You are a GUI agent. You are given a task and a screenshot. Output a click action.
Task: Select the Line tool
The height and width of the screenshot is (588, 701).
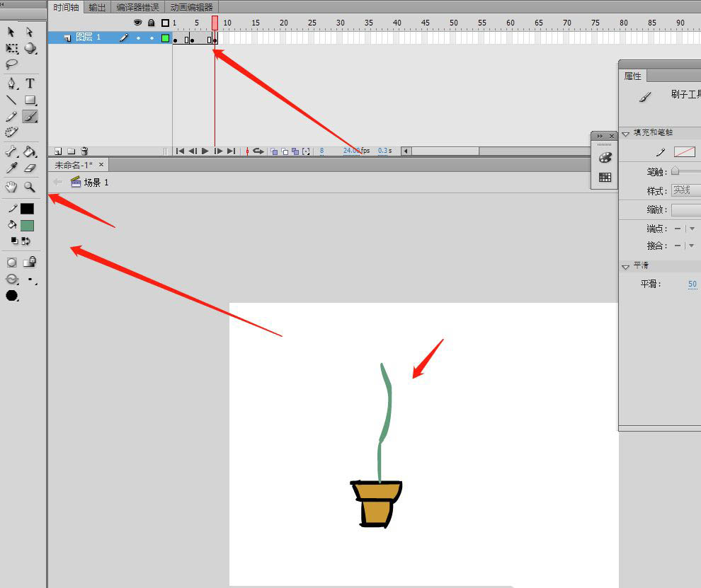click(x=11, y=100)
